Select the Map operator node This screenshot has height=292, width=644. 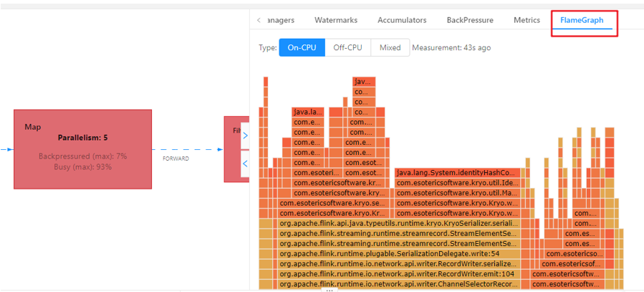tap(82, 149)
